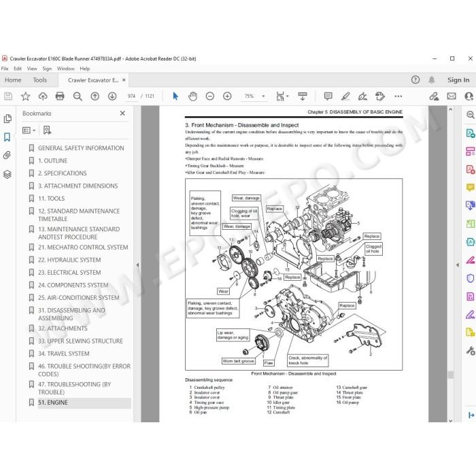
Task: Jump to bookmark 2. SPECIFICATIONS
Action: coord(62,173)
